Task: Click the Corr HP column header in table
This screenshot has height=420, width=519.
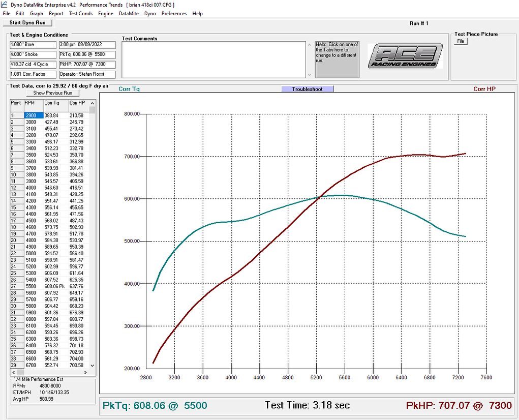Action: coord(79,105)
